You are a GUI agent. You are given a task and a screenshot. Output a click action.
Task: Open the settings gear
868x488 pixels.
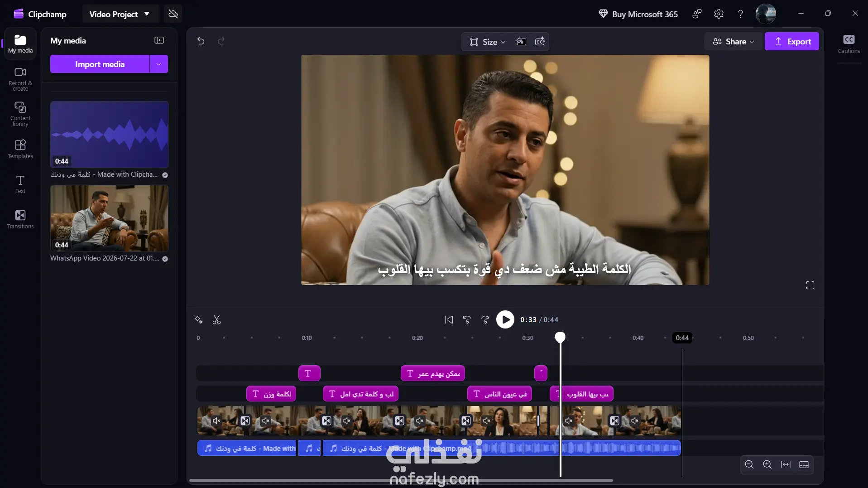pyautogui.click(x=719, y=14)
